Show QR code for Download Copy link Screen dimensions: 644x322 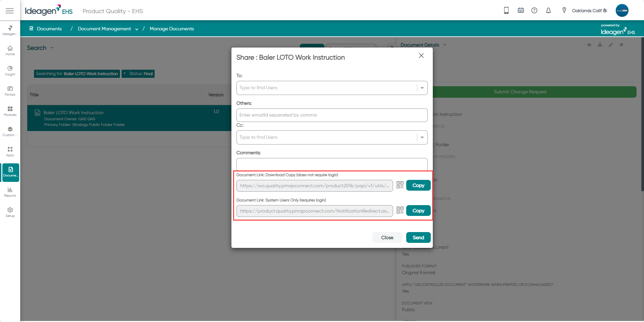click(x=400, y=185)
